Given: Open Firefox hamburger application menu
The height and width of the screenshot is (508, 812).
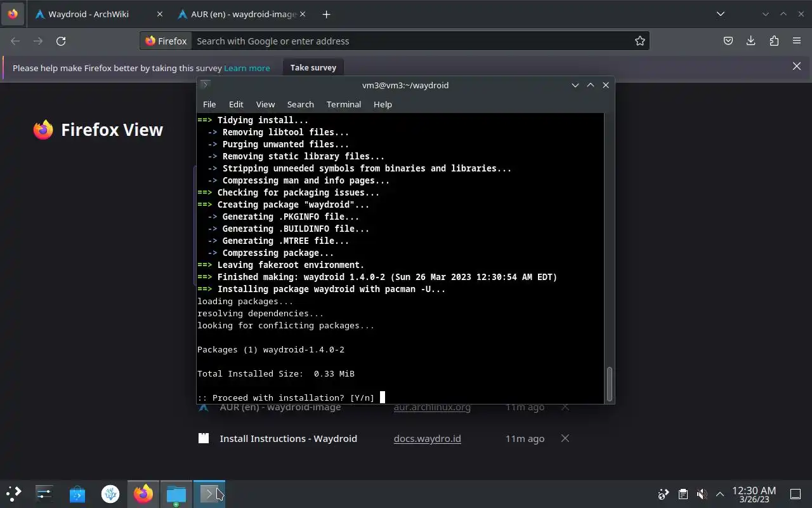Looking at the screenshot, I should coord(797,41).
